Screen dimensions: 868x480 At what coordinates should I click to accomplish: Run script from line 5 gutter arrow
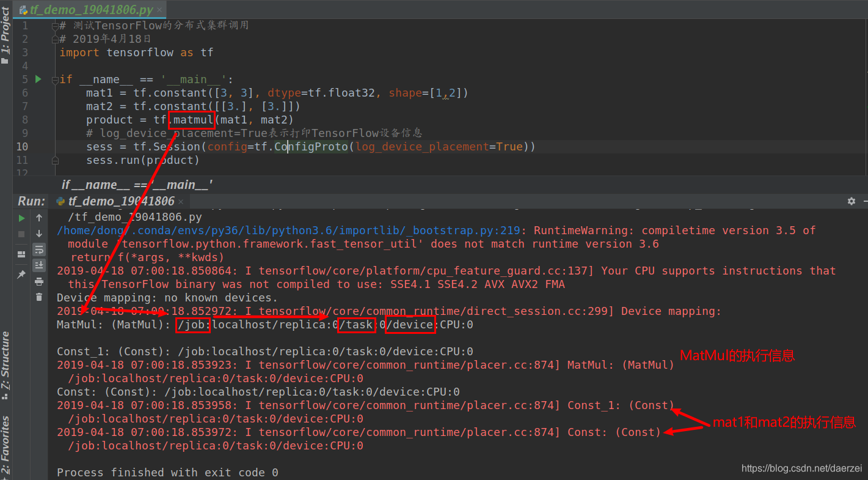click(38, 79)
